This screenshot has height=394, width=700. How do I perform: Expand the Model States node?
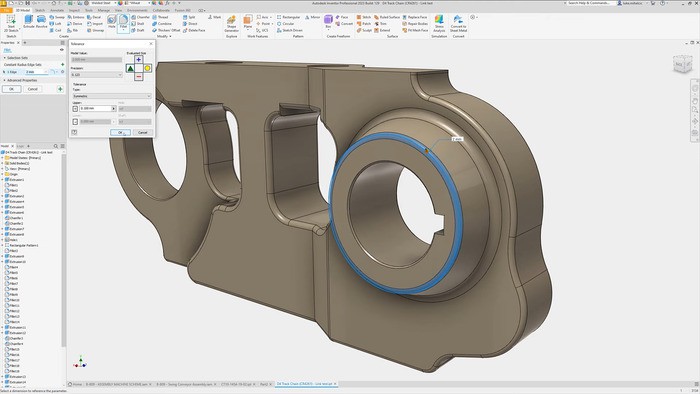click(3, 158)
